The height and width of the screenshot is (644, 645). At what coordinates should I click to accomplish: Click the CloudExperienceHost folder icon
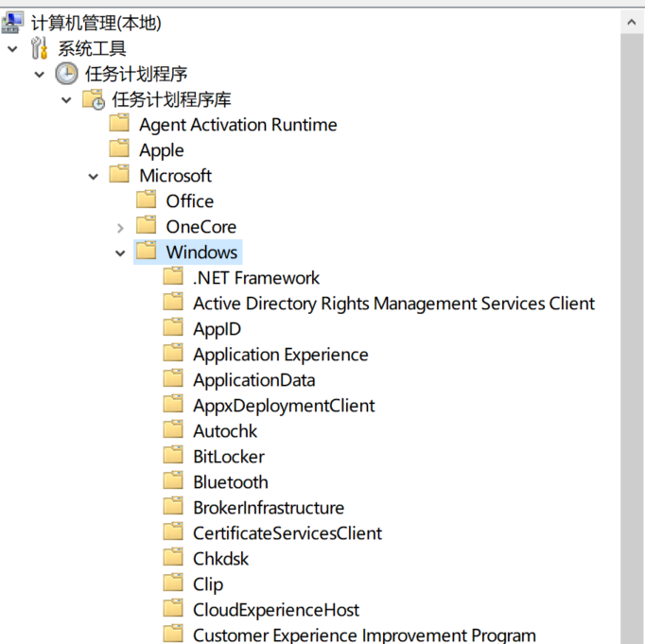[173, 608]
